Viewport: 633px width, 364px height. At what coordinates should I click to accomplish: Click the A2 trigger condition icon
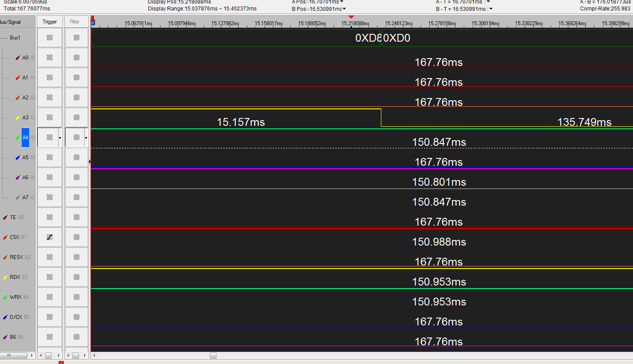point(49,98)
